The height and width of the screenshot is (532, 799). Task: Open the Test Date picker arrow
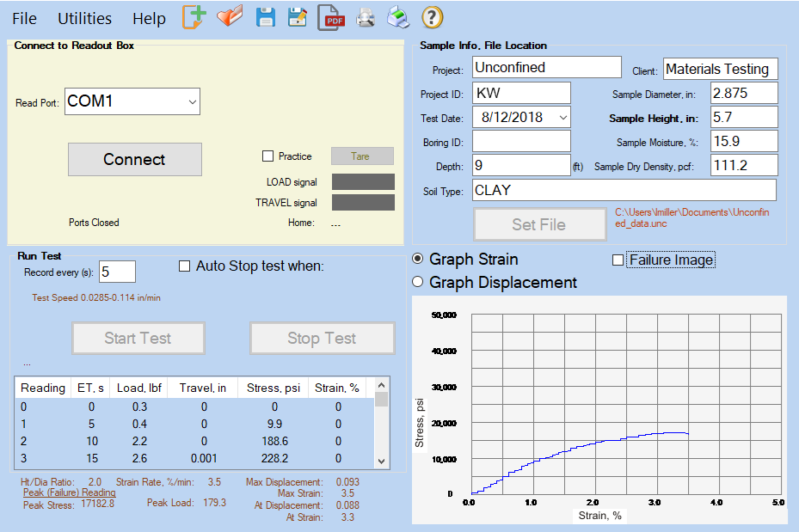click(x=563, y=118)
